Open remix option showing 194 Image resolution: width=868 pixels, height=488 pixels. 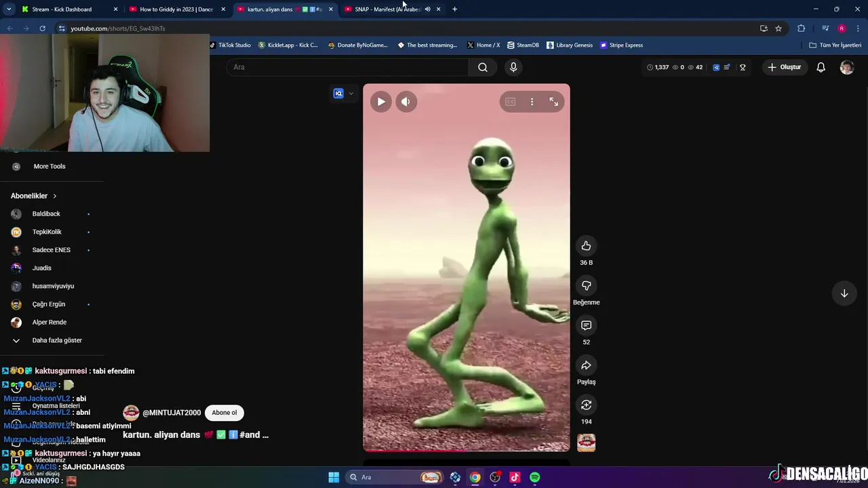tap(586, 405)
